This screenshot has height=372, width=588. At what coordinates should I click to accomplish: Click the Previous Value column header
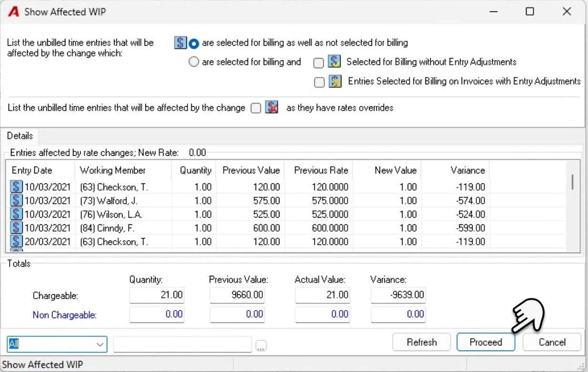[250, 171]
